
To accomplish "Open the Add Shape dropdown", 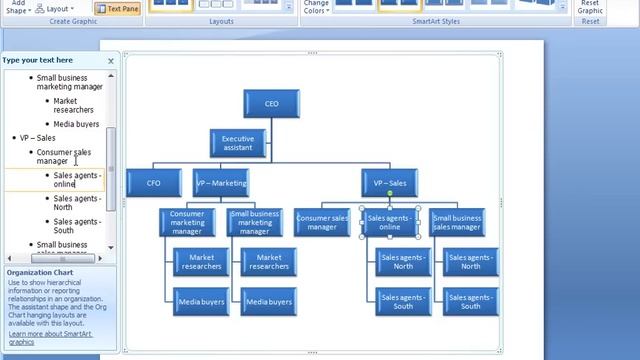I will click(18, 7).
